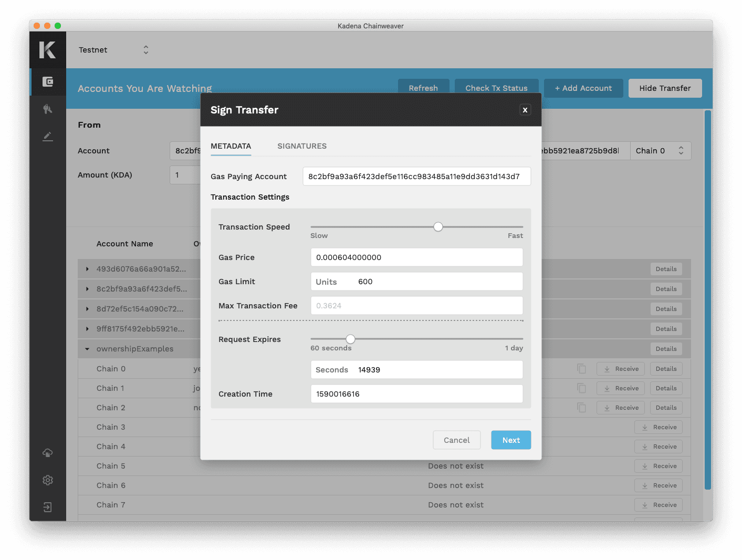Open Details for account 9ff8175f492ebb5921e...

[666, 329]
